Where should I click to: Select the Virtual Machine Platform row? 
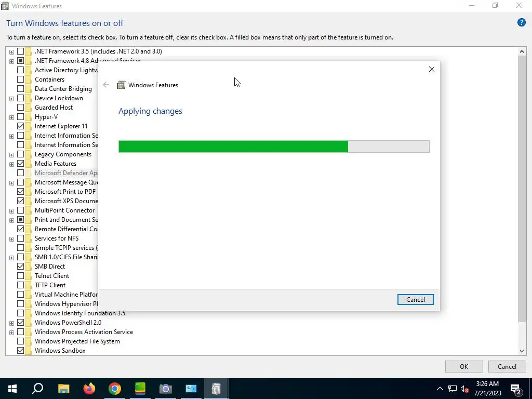pos(66,295)
